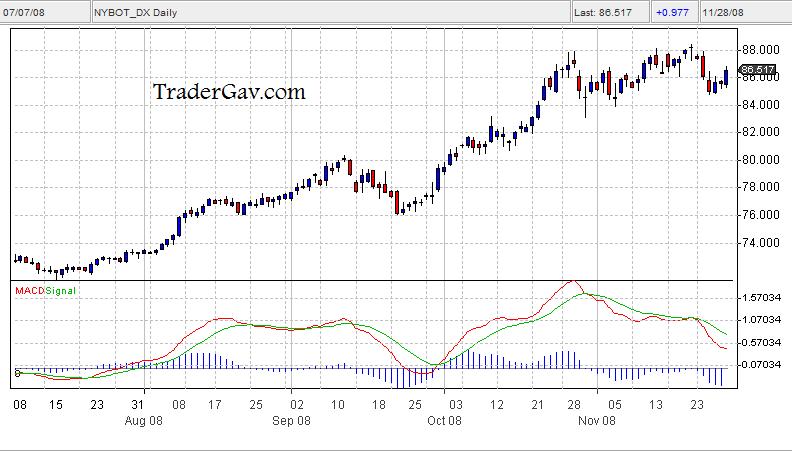Click the Nov 08 month label
The width and height of the screenshot is (792, 451).
tap(597, 421)
